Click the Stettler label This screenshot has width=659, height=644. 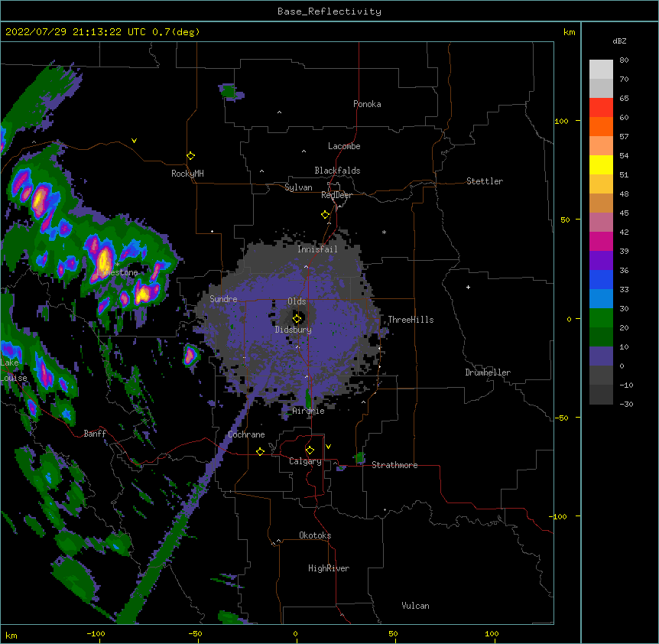point(485,181)
